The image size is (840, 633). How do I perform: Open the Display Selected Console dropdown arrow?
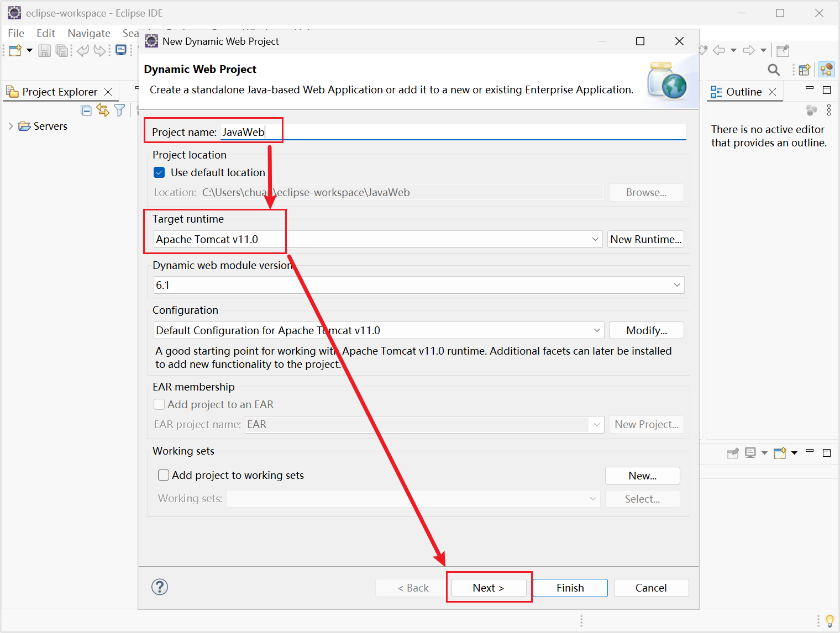coord(764,453)
